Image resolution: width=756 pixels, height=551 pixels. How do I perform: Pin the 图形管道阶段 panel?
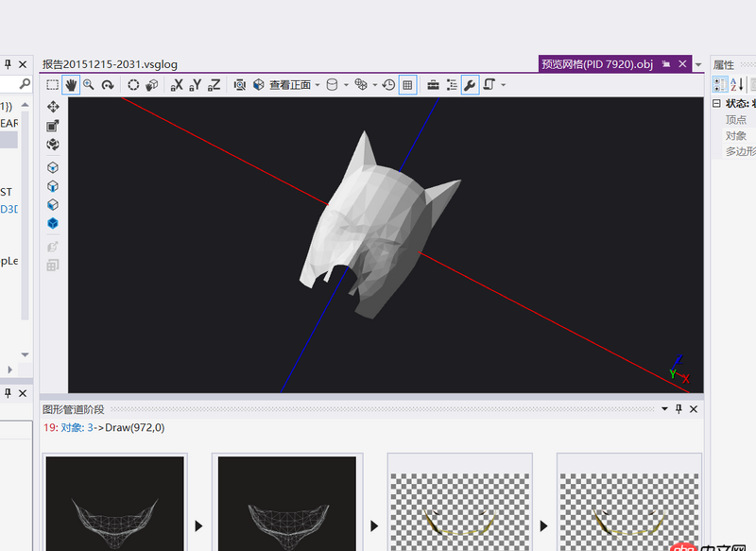pos(679,409)
